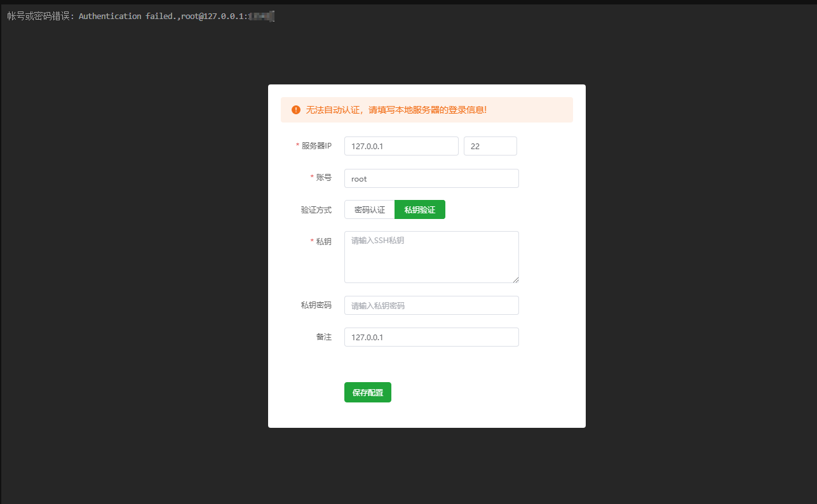Click the 备注 label
This screenshot has height=504, width=817.
point(324,337)
